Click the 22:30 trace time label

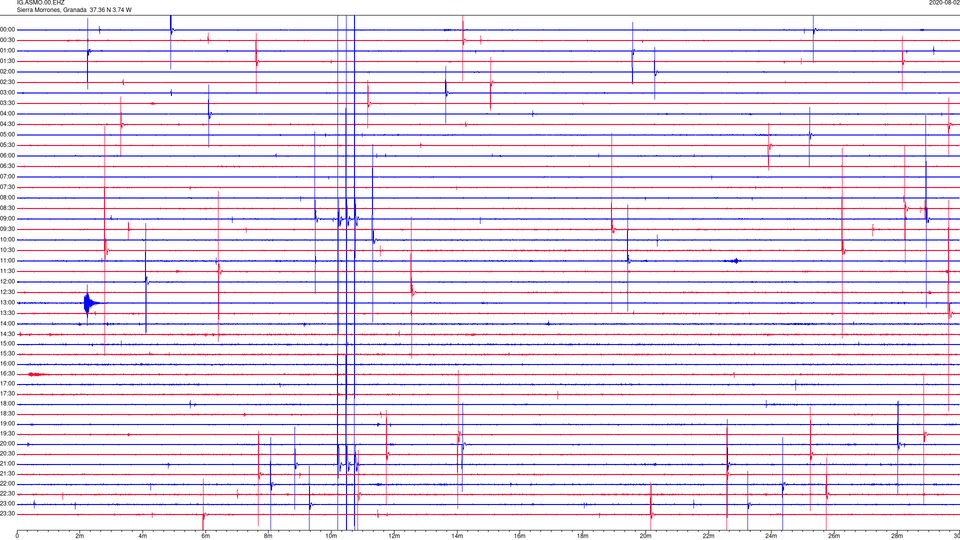point(8,493)
